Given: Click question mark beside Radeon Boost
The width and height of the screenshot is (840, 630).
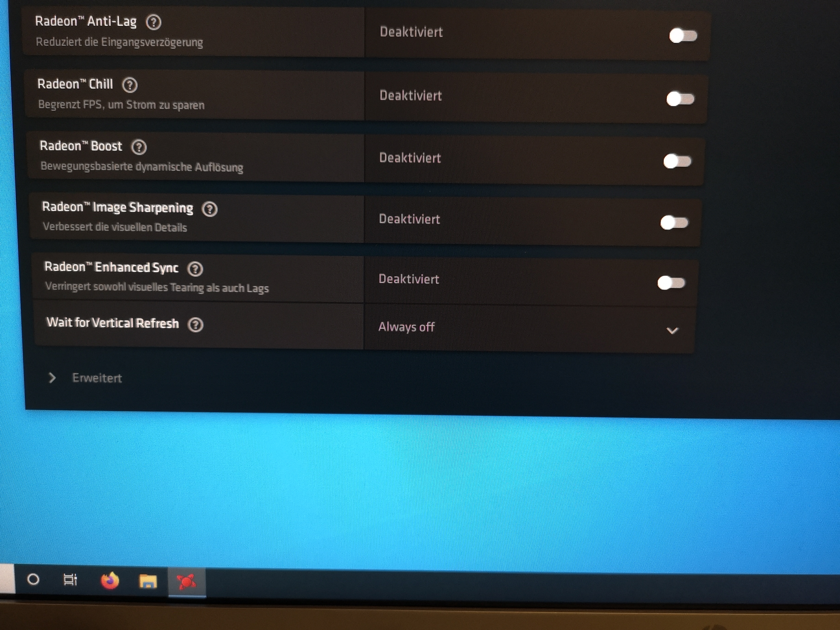Looking at the screenshot, I should [139, 147].
